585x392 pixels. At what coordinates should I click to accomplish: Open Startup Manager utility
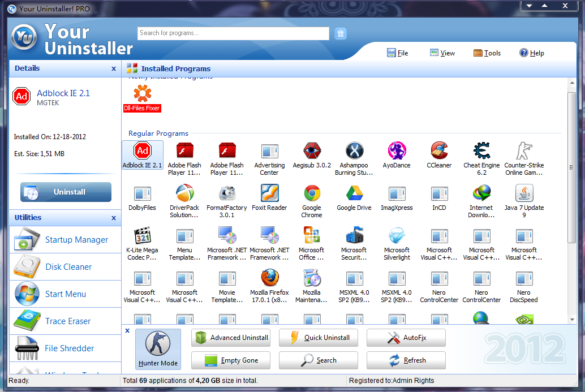(65, 240)
